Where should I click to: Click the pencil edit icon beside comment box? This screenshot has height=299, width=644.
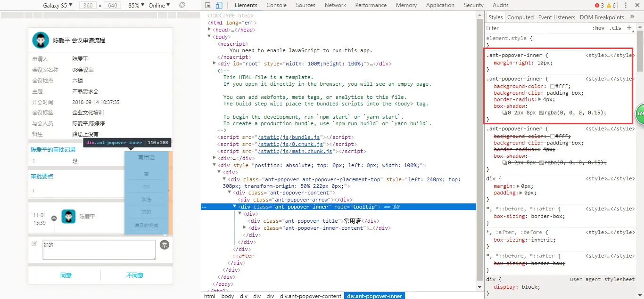pos(34,243)
